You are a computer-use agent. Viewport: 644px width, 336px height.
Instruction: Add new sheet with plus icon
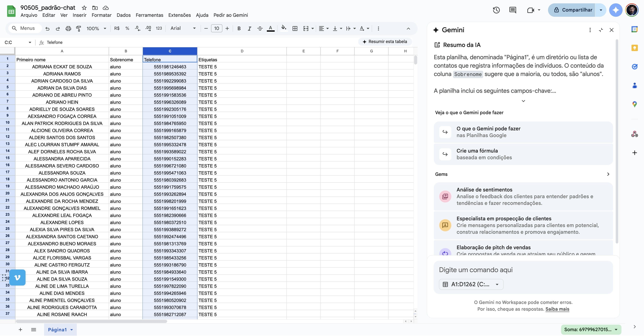tap(20, 329)
